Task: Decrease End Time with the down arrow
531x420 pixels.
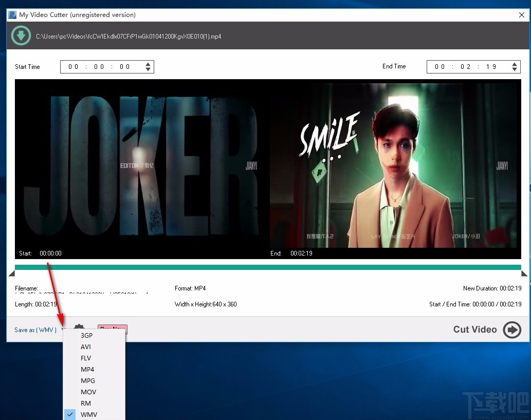Action: point(515,69)
